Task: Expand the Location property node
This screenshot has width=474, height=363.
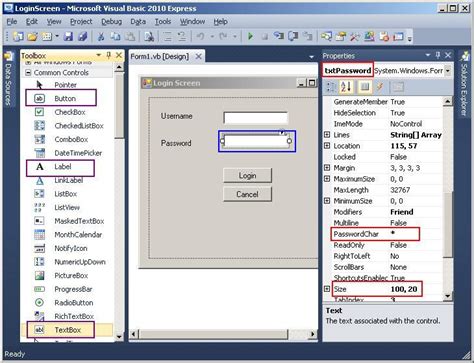Action: (x=327, y=146)
